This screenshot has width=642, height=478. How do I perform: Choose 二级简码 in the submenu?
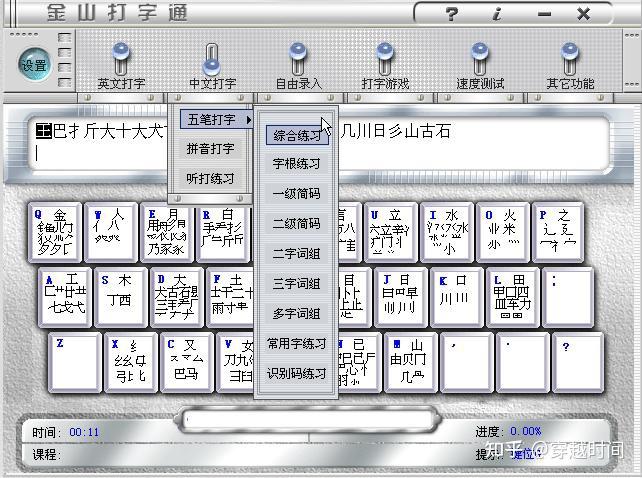pos(297,224)
